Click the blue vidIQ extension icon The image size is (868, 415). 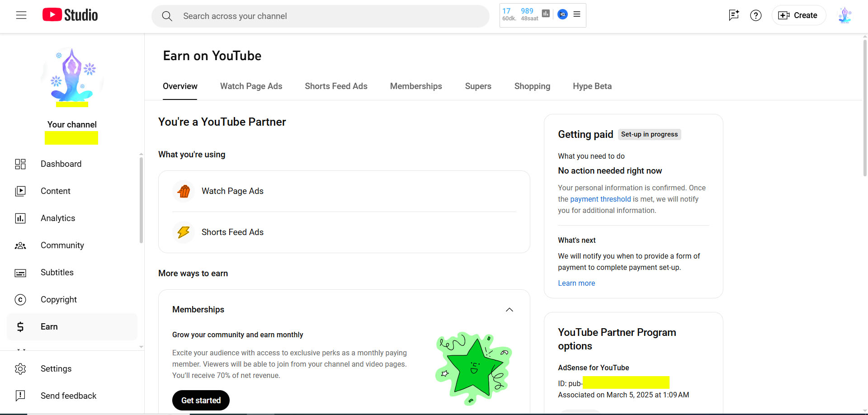(x=562, y=14)
